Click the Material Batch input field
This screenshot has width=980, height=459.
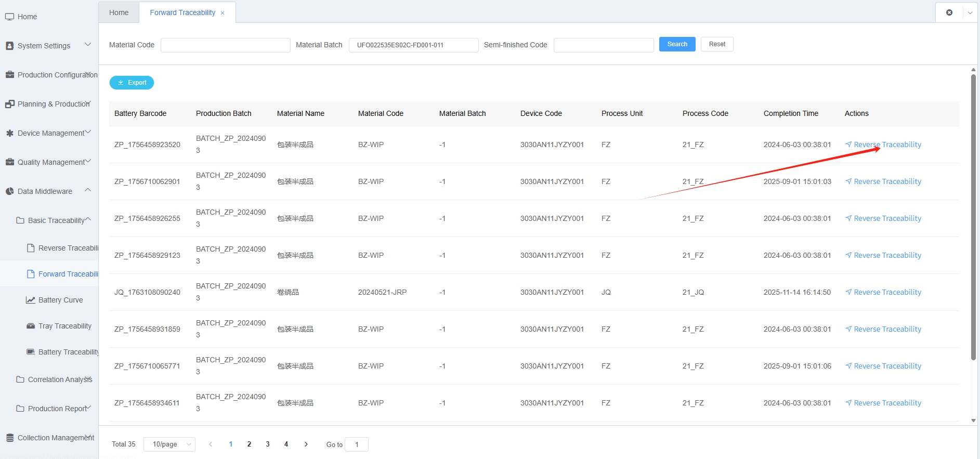click(x=413, y=45)
